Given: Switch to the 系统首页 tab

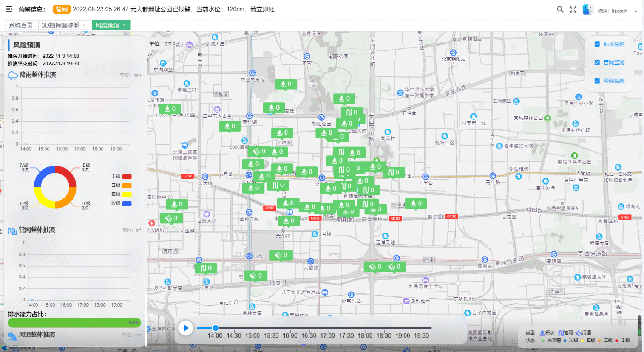Looking at the screenshot, I should coord(21,25).
